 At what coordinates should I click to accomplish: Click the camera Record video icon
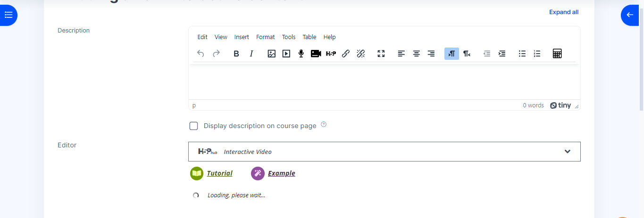pos(316,54)
